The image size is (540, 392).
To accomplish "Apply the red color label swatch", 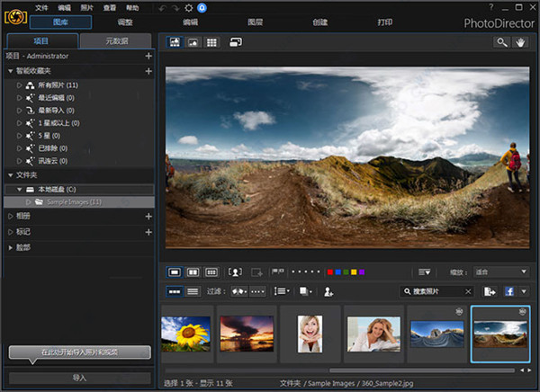I will [330, 272].
